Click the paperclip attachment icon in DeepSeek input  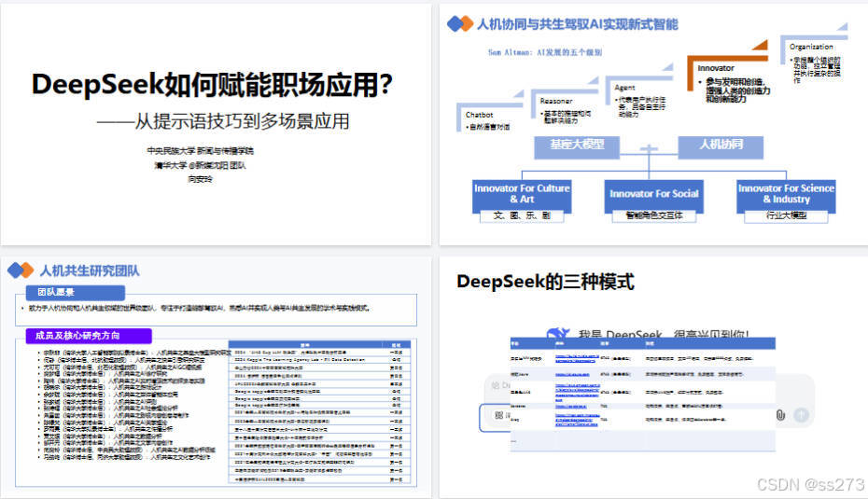pos(780,415)
